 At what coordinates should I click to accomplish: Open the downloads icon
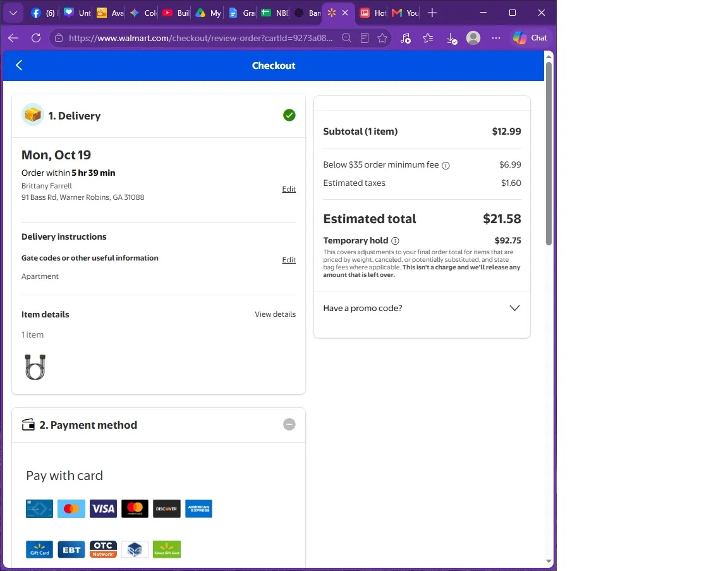click(x=451, y=39)
